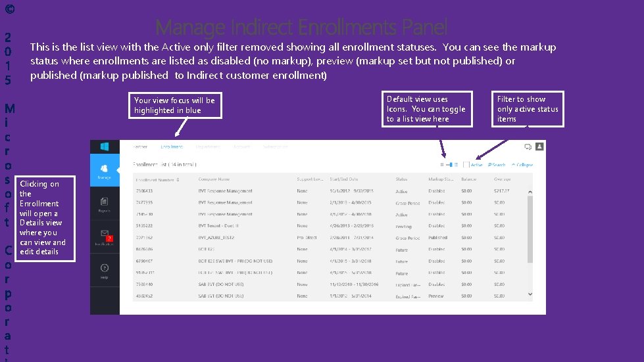Click the Support Level column header

[x=310, y=179]
